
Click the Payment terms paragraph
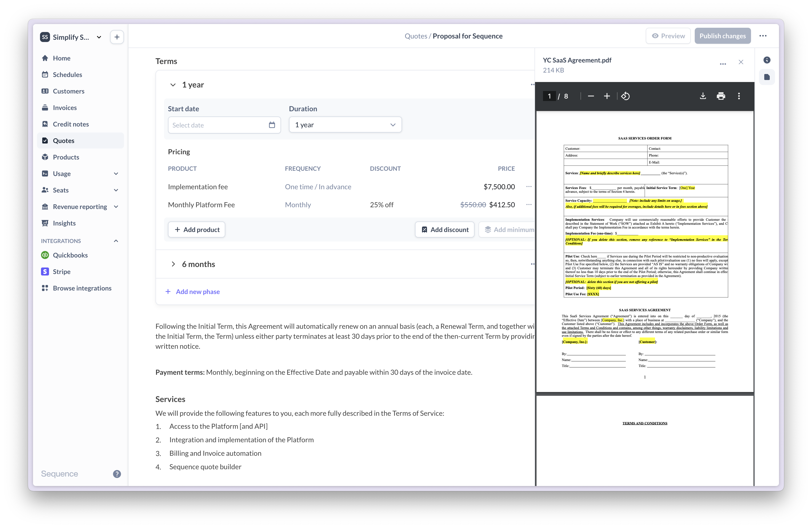[314, 372]
